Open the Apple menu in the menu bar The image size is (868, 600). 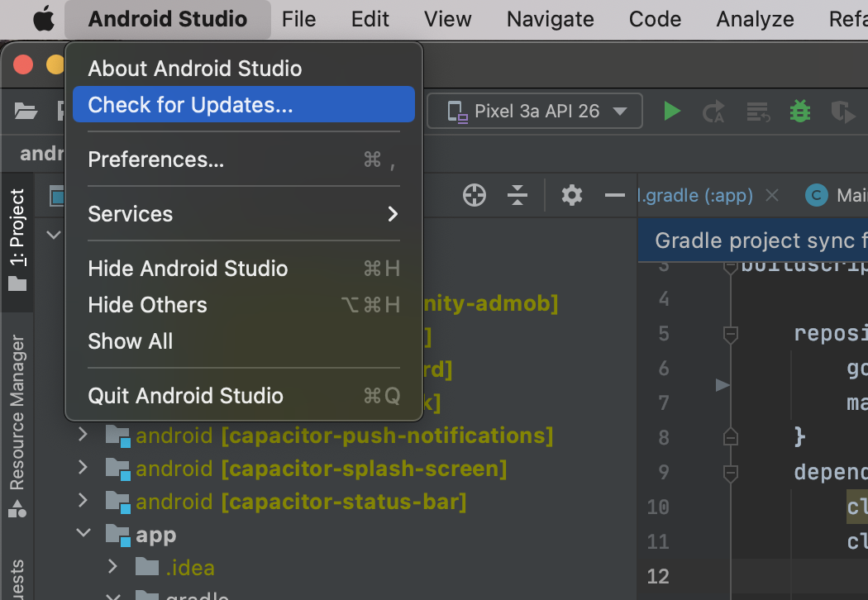tap(43, 18)
